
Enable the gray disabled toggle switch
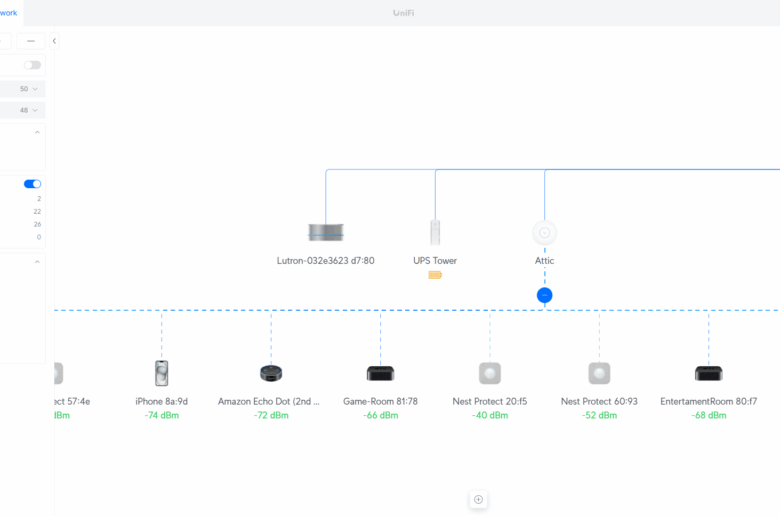32,65
